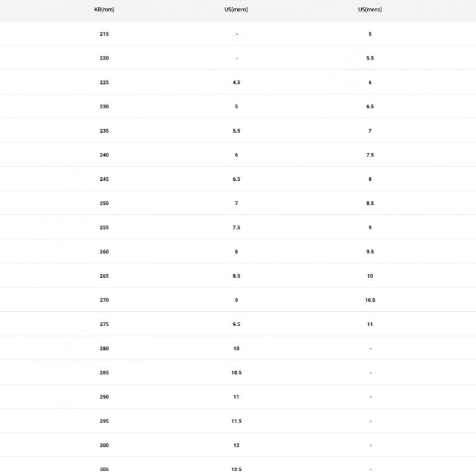Image resolution: width=476 pixels, height=476 pixels.
Task: Click the KR(mm) column header
Action: (104, 10)
